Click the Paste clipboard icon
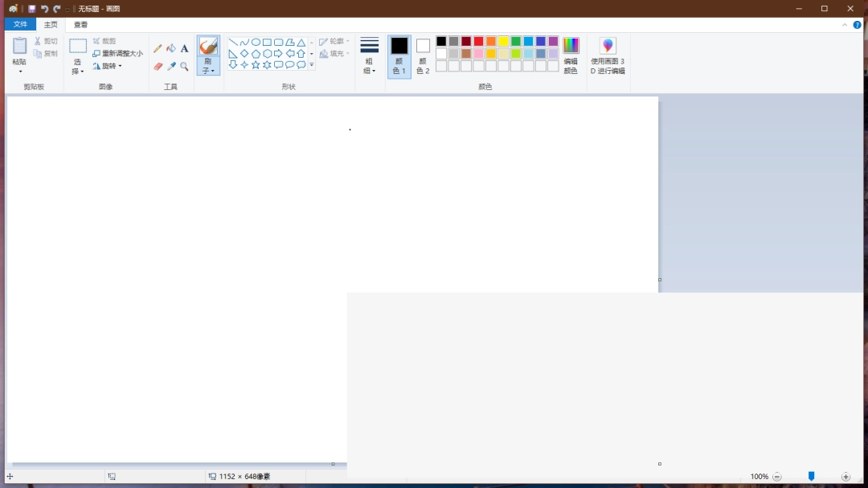 [x=19, y=46]
